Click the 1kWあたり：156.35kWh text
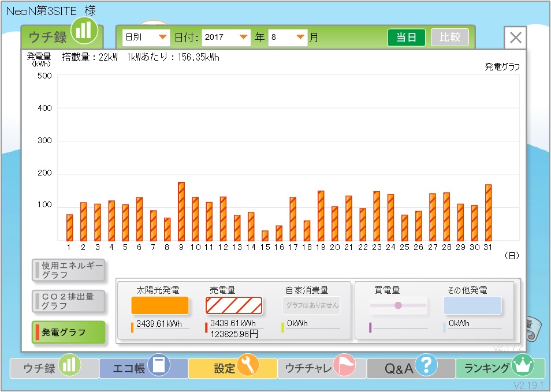Viewport: 551px width, 392px height. click(173, 57)
